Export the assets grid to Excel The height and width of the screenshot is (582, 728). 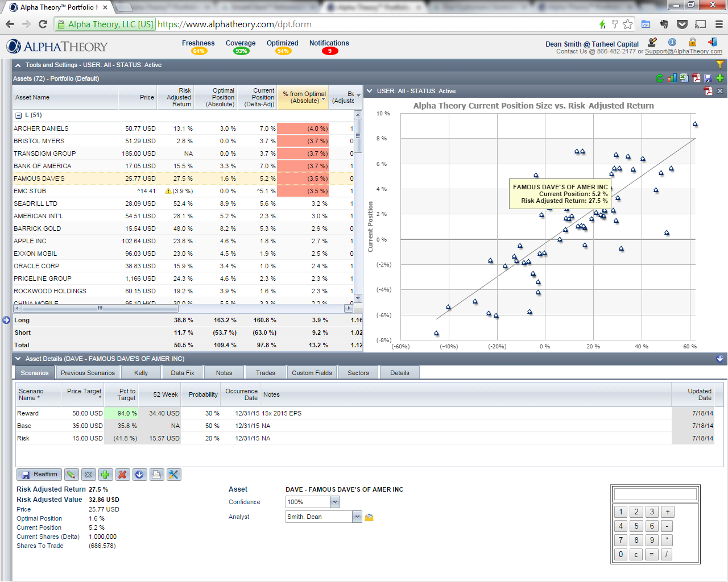tap(684, 78)
